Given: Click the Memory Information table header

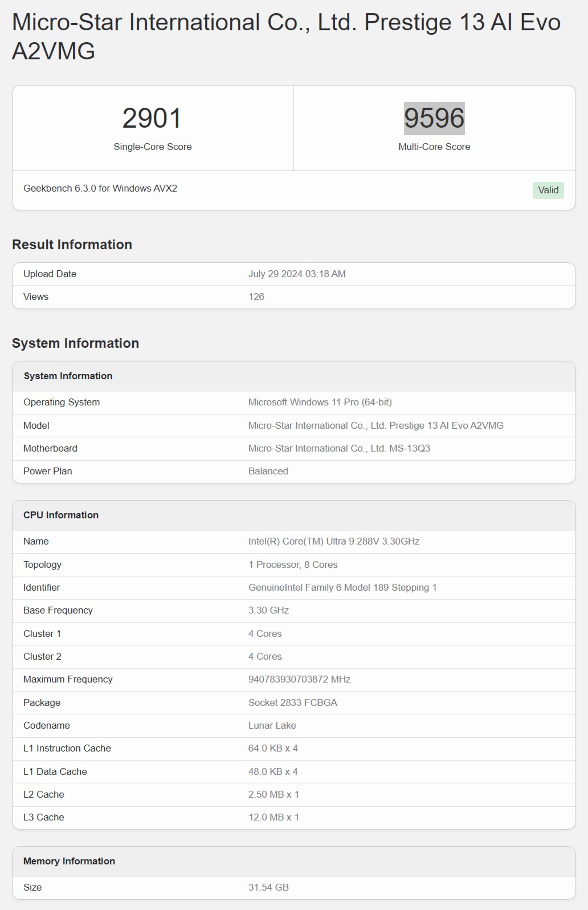Looking at the screenshot, I should click(69, 861).
